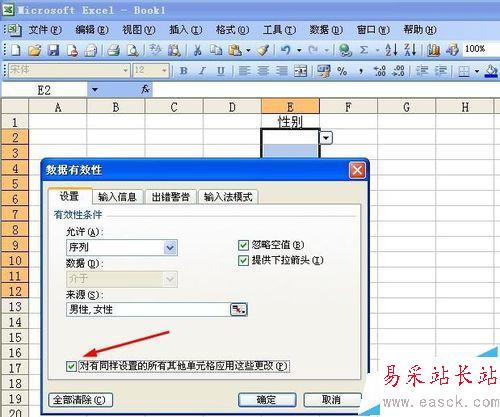This screenshot has height=417, width=500.
Task: Toggle Underline formatting
Action: (220, 71)
